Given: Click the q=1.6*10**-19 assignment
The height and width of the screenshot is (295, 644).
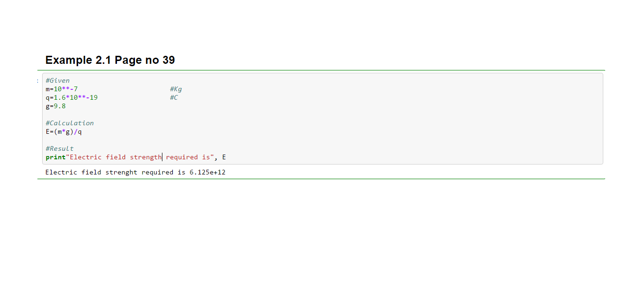Looking at the screenshot, I should coord(72,98).
